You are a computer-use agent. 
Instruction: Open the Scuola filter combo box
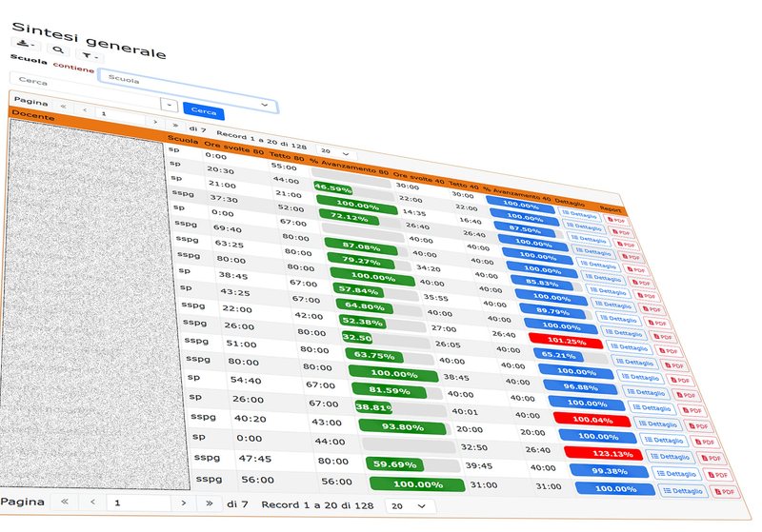pos(188,91)
